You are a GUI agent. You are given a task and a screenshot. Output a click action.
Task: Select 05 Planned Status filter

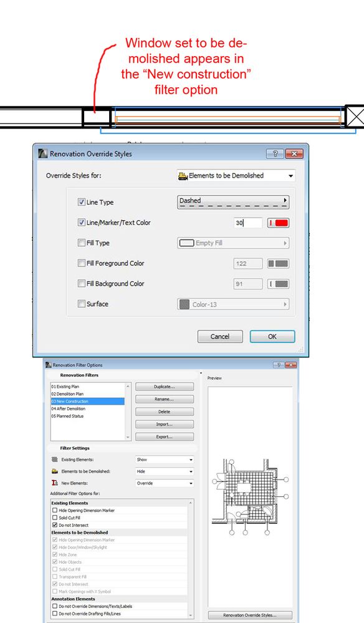click(x=67, y=416)
